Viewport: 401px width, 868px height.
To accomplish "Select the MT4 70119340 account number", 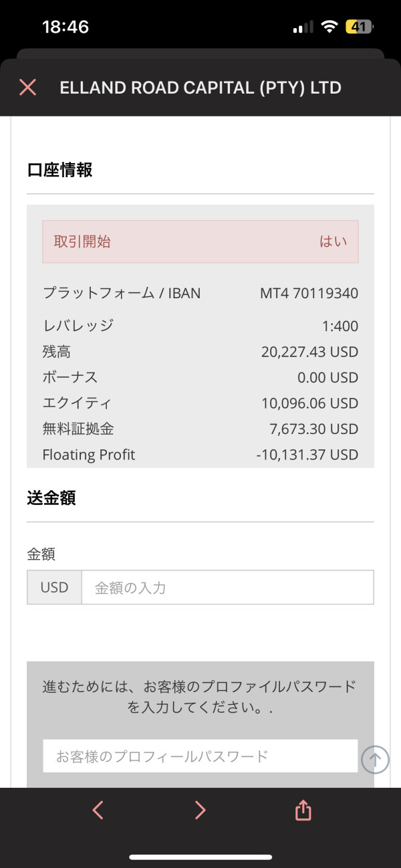I will tap(309, 293).
